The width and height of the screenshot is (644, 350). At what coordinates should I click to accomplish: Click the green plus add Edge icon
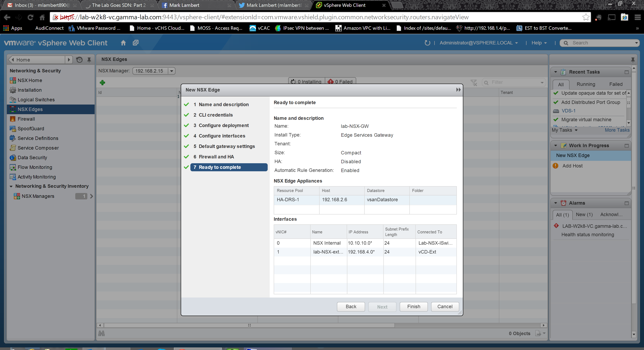[102, 82]
